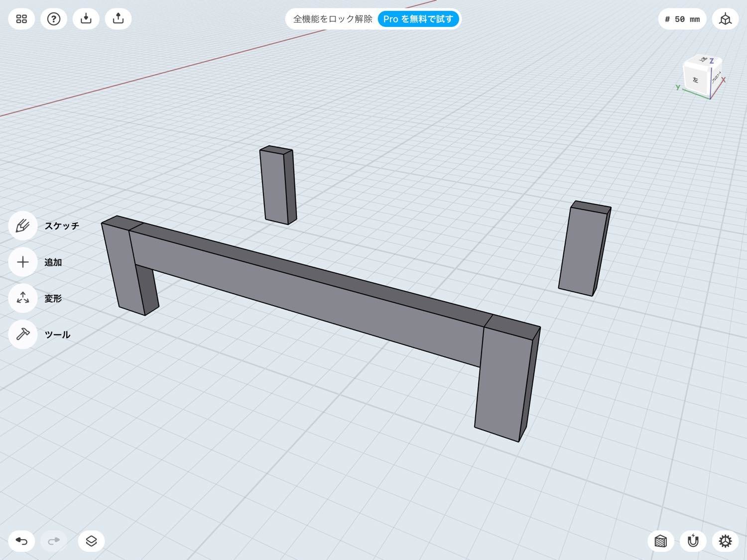Toggle the grid visibility icon
The width and height of the screenshot is (747, 560).
tap(660, 541)
